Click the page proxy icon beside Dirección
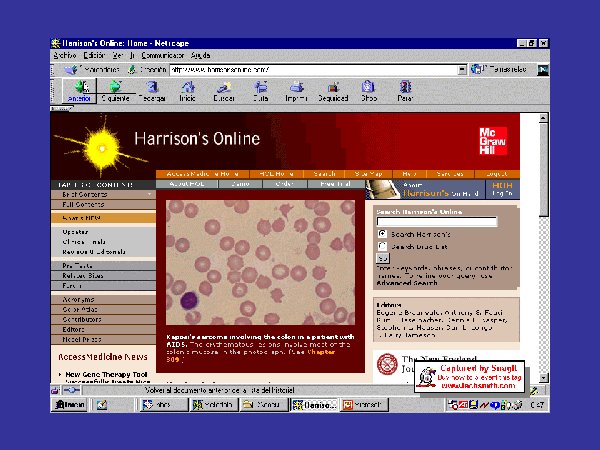The image size is (600, 450). (132, 70)
